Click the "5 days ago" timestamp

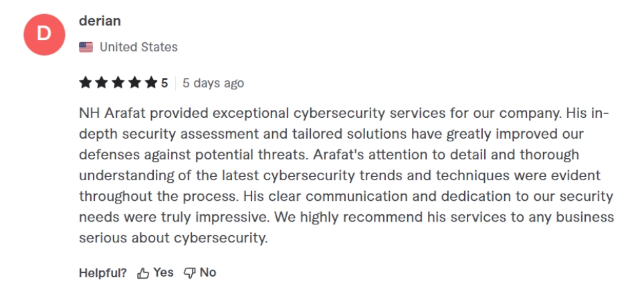pyautogui.click(x=213, y=83)
